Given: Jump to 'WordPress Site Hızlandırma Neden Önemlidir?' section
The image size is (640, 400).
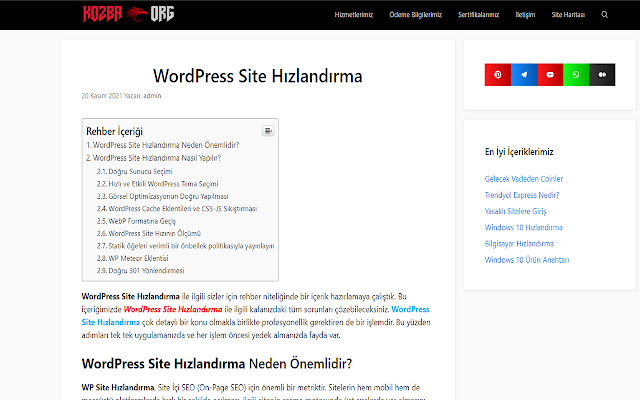Looking at the screenshot, I should [x=162, y=145].
